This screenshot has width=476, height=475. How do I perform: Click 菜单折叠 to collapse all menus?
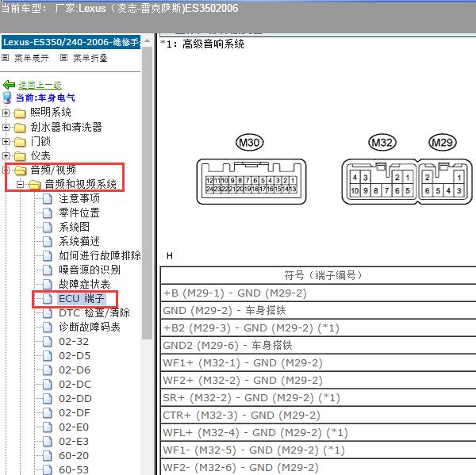(90, 58)
